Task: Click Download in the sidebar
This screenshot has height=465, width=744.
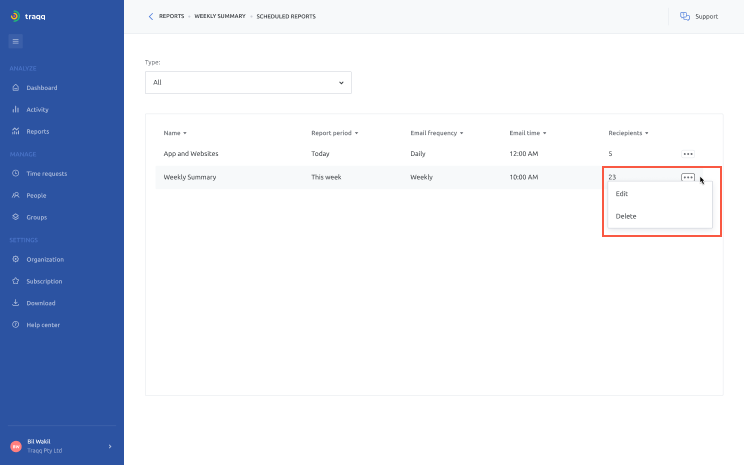Action: point(40,303)
